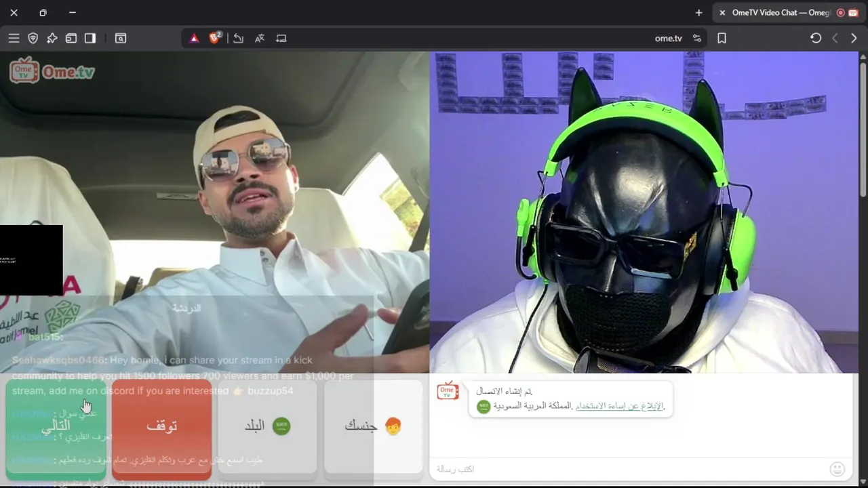Click the install app icon in address bar
This screenshot has height=488, width=868.
(281, 39)
